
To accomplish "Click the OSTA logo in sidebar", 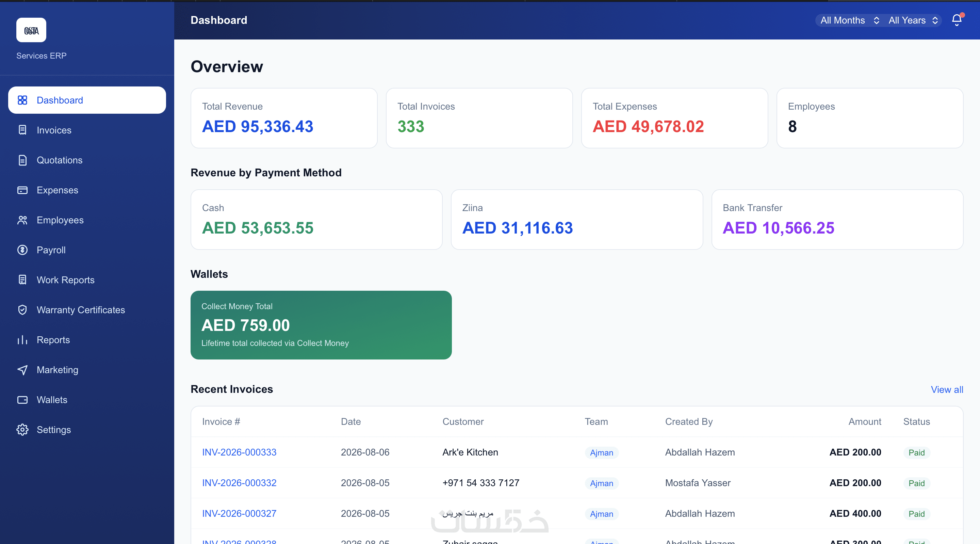I will click(31, 30).
